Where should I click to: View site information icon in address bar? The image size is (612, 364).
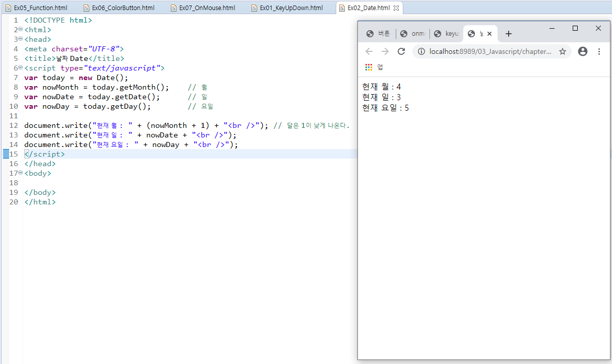coord(420,51)
